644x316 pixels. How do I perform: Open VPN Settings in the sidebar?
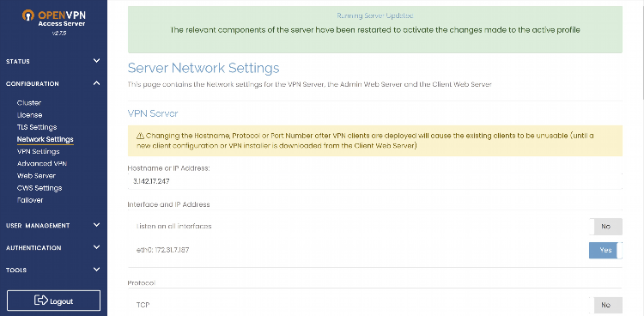coord(38,152)
